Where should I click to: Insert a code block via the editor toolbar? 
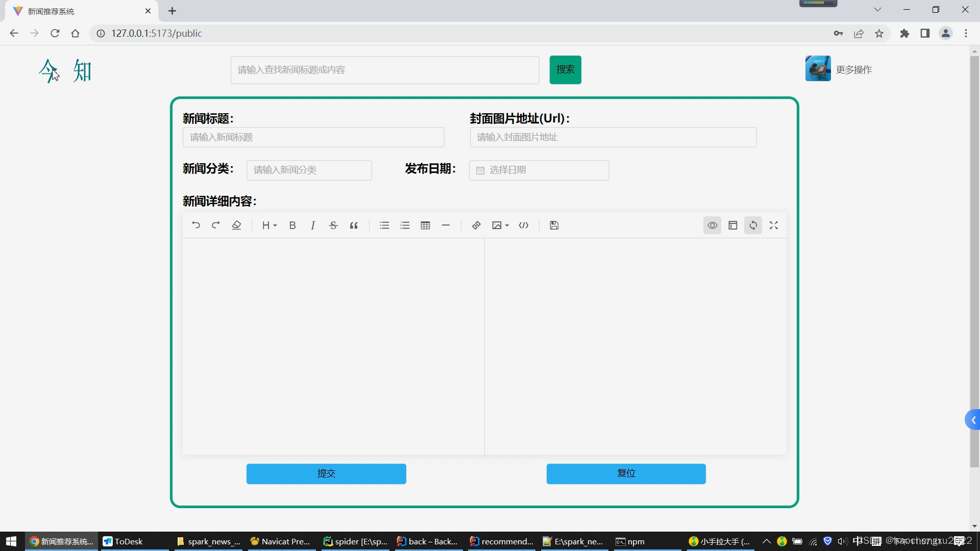click(x=523, y=225)
